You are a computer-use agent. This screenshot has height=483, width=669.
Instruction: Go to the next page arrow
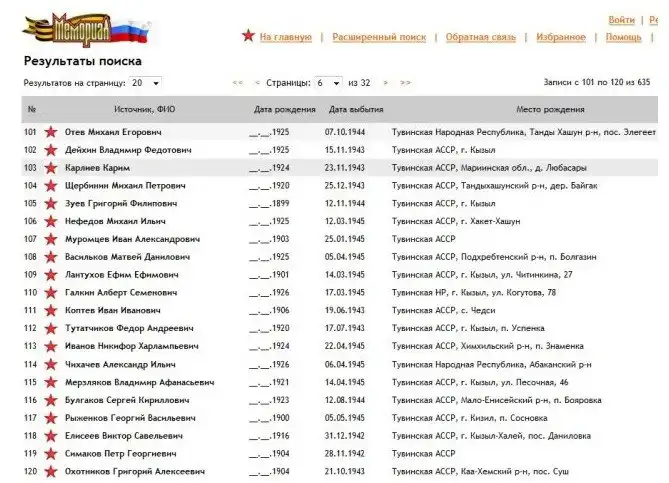click(385, 82)
